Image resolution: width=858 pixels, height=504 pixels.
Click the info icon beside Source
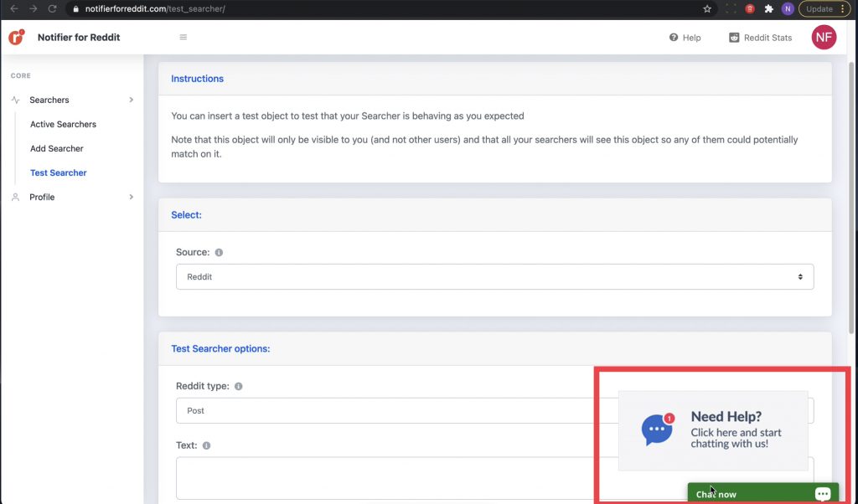(x=219, y=253)
